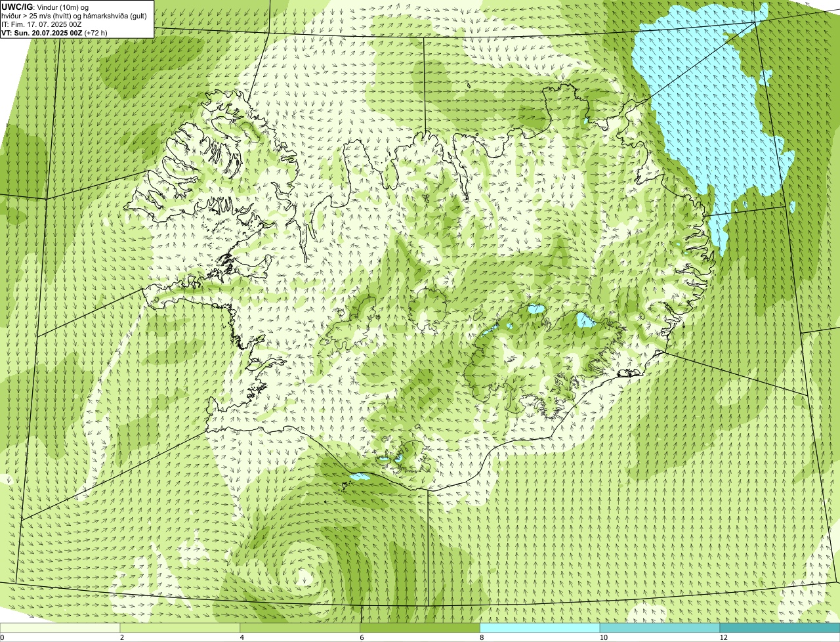
Task: Click the teal segment above 12 m/s
Action: tap(780, 628)
